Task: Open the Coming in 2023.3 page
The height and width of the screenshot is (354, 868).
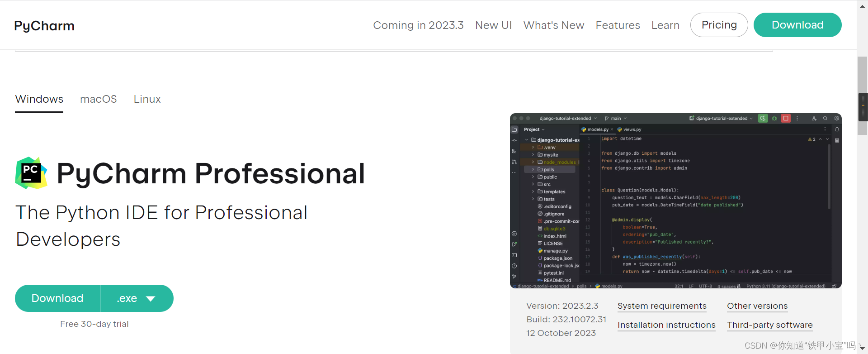Action: [x=418, y=25]
